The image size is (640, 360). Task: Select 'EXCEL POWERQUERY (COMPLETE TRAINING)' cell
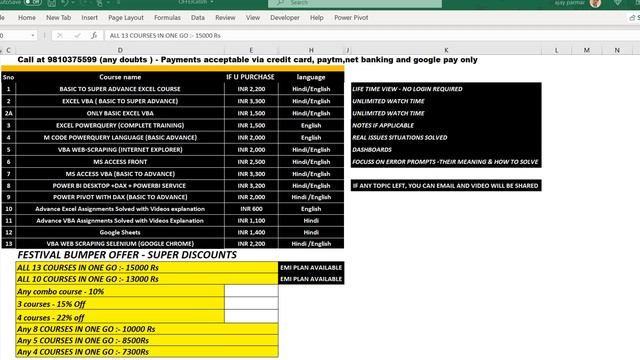coord(120,125)
